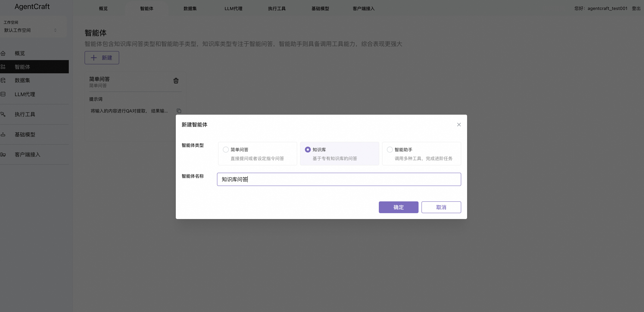Image resolution: width=644 pixels, height=312 pixels.
Task: Close the 新建智能体 dialog with X
Action: click(x=459, y=125)
